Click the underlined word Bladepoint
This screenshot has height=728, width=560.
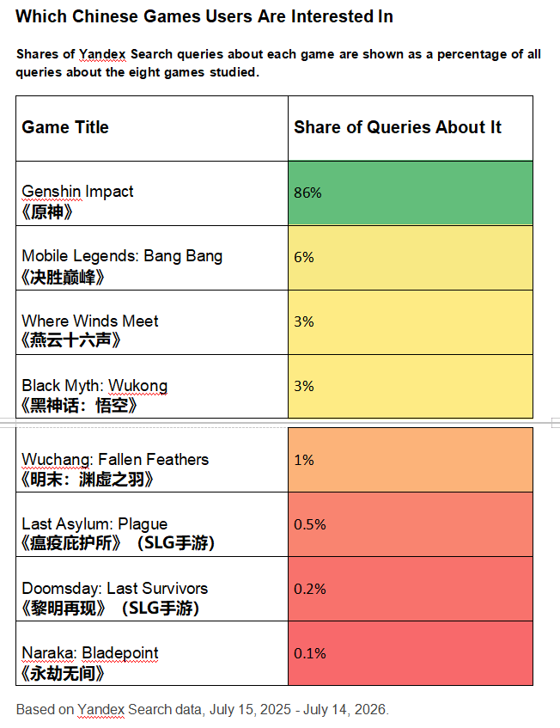point(120,652)
